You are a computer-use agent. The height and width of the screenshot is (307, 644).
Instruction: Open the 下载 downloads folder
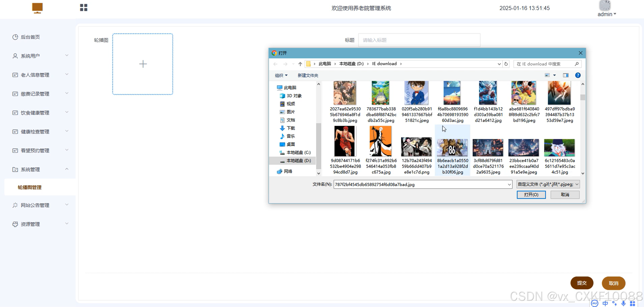290,128
